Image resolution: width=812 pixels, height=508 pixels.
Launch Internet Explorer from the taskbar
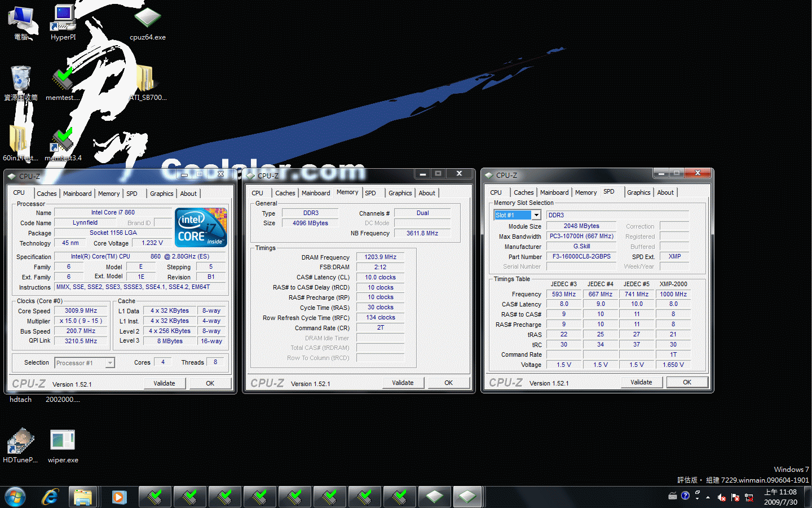(x=50, y=497)
